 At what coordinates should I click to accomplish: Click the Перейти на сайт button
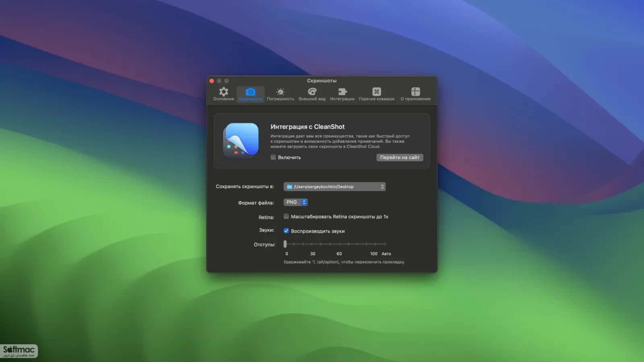click(400, 157)
